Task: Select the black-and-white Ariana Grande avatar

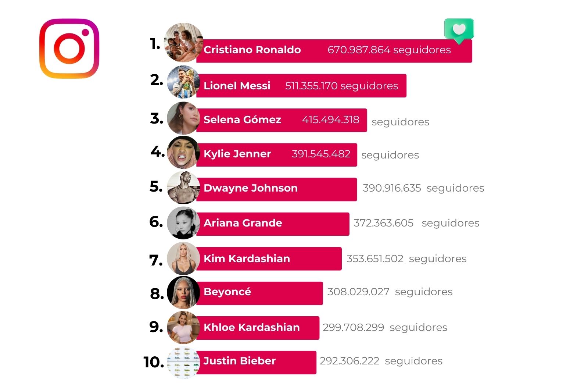Action: point(183,223)
